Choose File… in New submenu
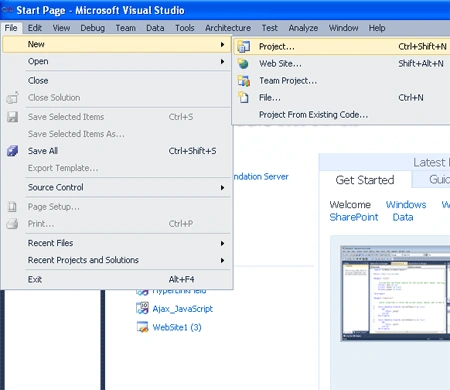 [342, 98]
